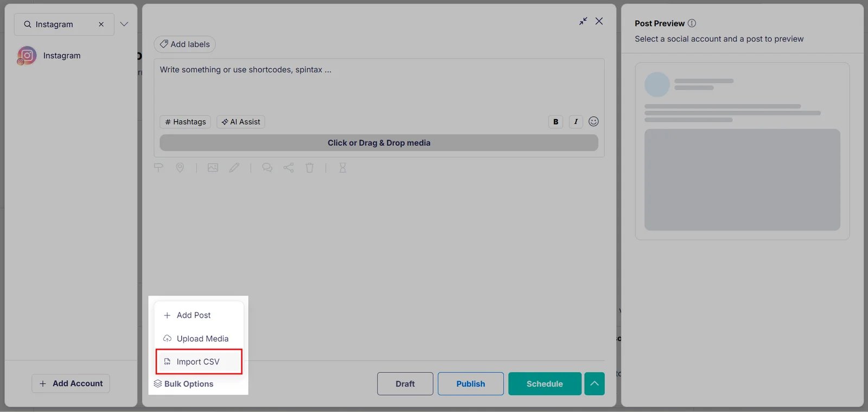868x412 pixels.
Task: Click the Drag & Drop media bar
Action: 379,143
